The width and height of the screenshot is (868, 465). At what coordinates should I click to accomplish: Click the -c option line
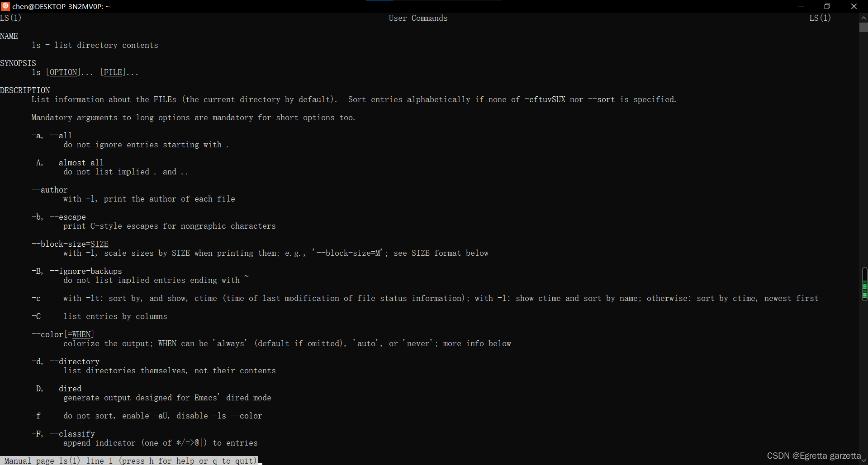(x=425, y=298)
